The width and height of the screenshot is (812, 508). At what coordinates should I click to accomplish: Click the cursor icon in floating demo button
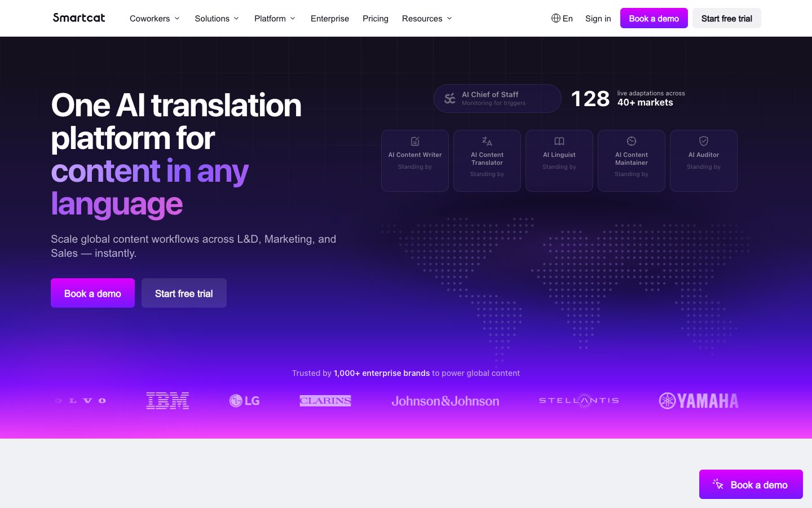pyautogui.click(x=718, y=484)
